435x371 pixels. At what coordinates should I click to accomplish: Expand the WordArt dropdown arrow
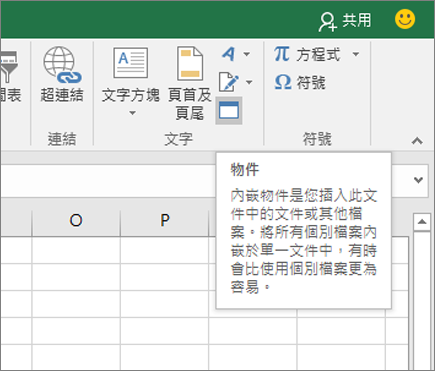pyautogui.click(x=247, y=54)
